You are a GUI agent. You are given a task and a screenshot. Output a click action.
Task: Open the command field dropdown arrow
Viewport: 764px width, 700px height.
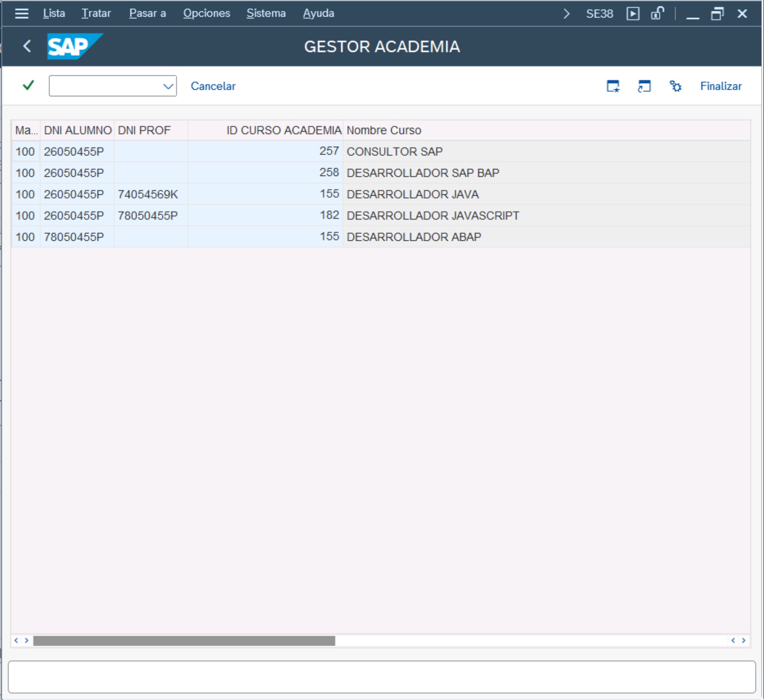pyautogui.click(x=168, y=86)
